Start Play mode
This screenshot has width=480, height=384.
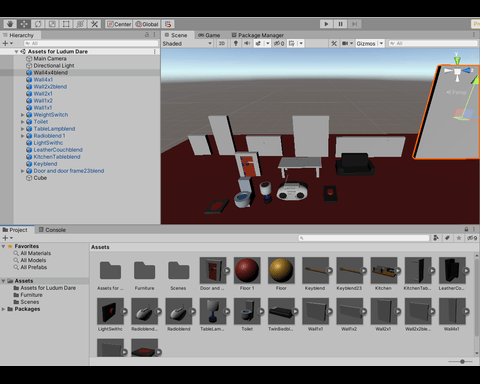tap(326, 24)
